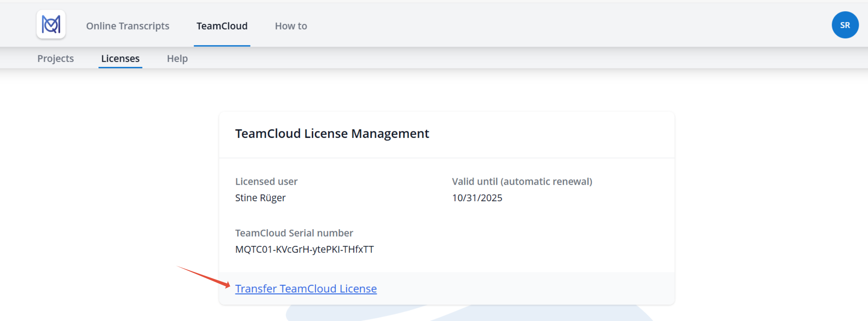Click the licensed user name Stine Rüger
The image size is (868, 321).
[x=261, y=198]
